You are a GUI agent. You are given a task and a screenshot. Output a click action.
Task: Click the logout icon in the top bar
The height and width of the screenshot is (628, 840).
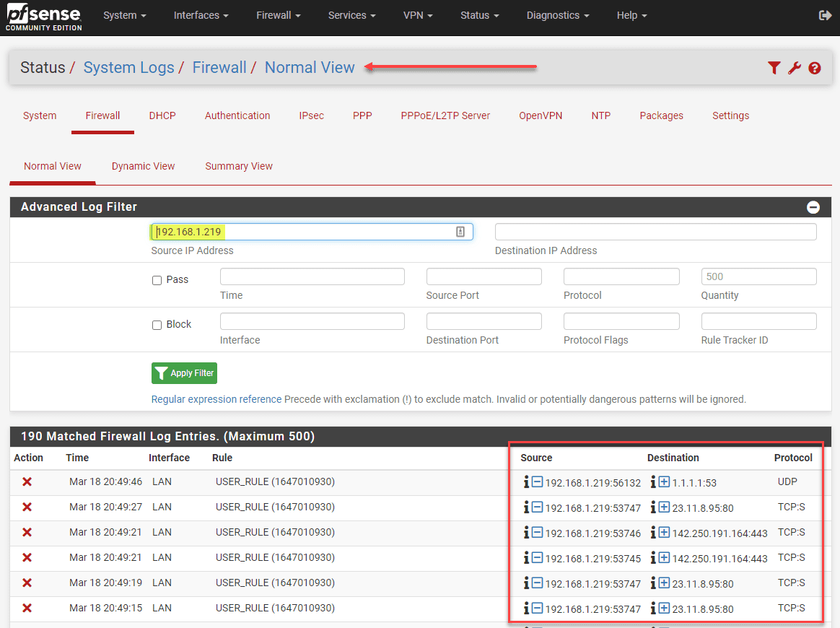click(825, 14)
